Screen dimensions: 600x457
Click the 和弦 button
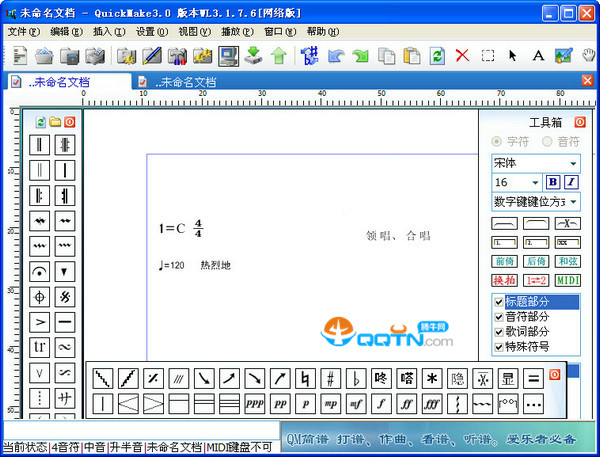[568, 261]
